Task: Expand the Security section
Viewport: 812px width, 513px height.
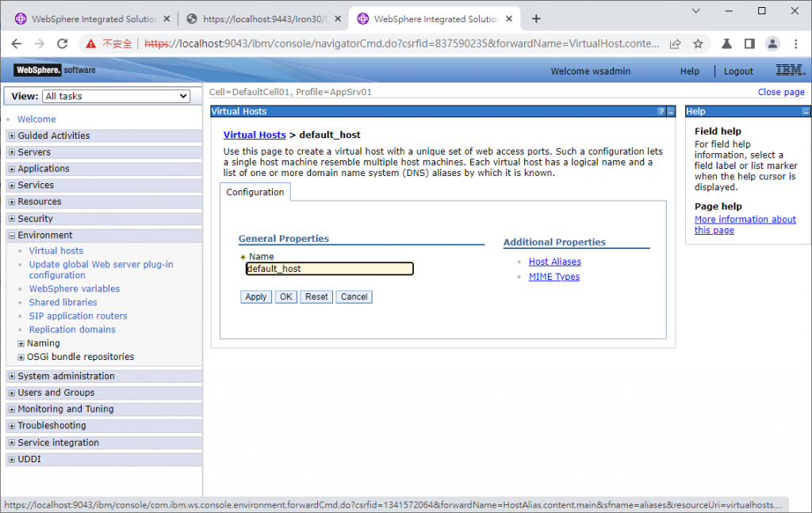Action: tap(12, 219)
